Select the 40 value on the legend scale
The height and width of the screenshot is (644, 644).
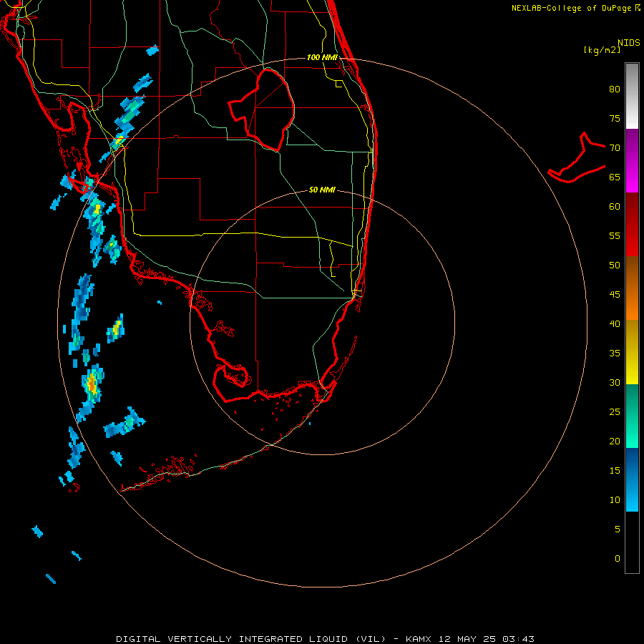(x=615, y=323)
